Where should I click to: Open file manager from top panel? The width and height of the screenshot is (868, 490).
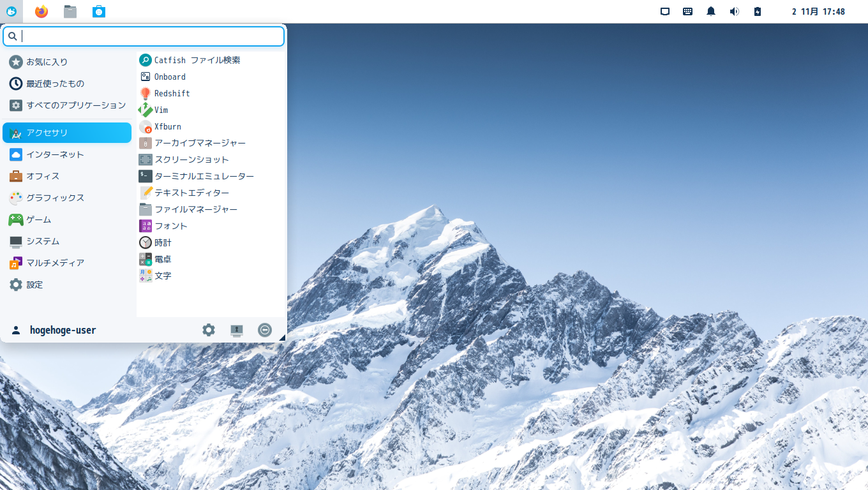click(70, 11)
